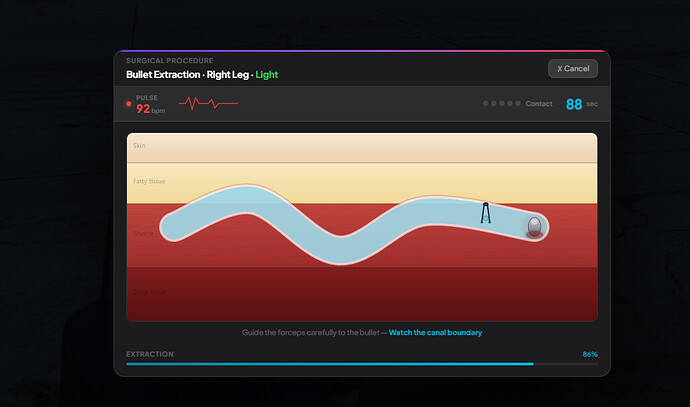Click the red pulse indicator dot
690x407 pixels.
pyautogui.click(x=128, y=104)
